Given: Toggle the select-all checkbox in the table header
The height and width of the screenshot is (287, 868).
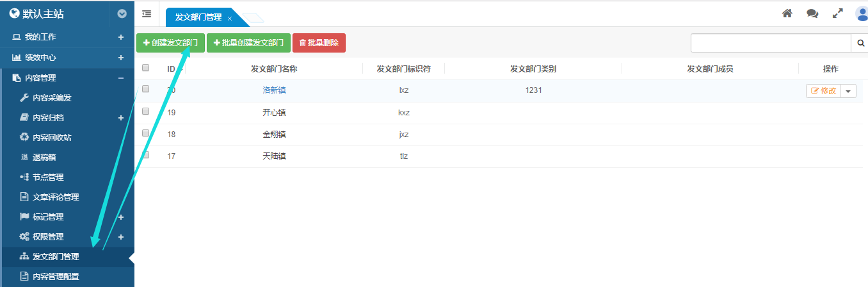Looking at the screenshot, I should (146, 68).
